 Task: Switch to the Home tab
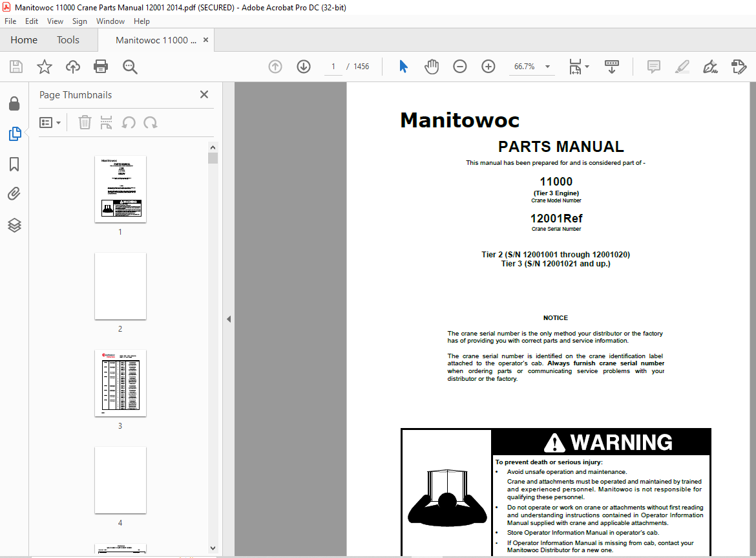point(24,40)
